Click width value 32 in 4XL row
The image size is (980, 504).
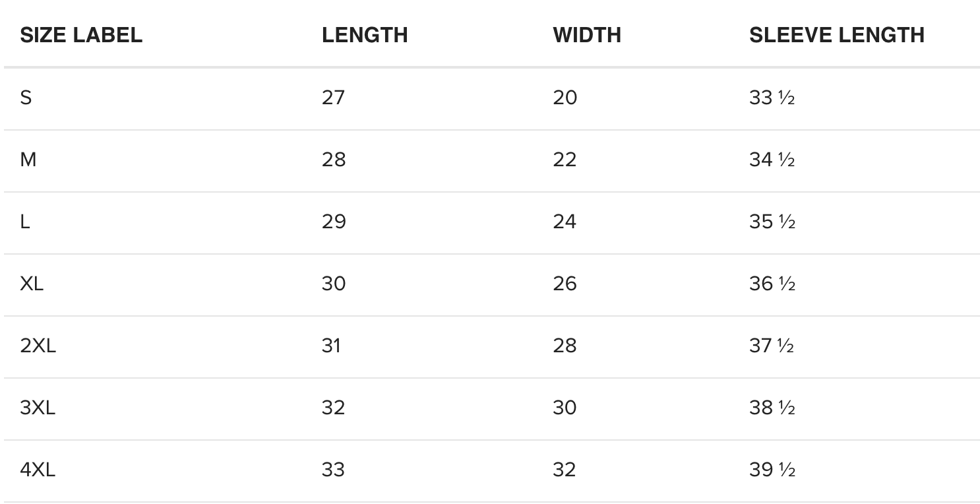click(565, 470)
